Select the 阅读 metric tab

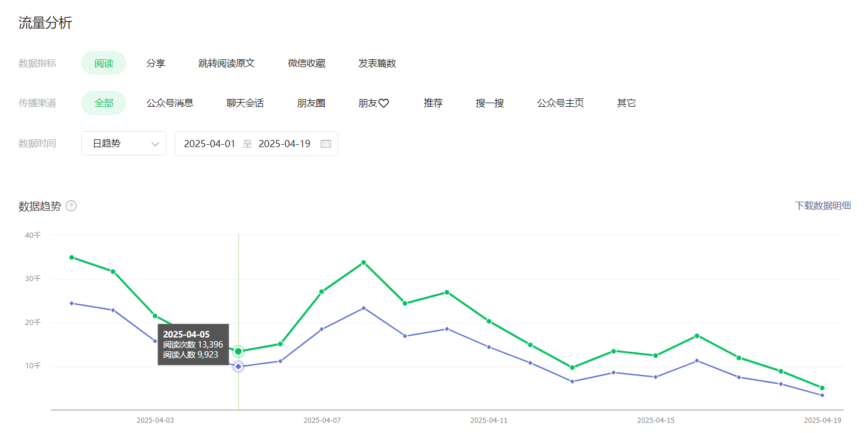point(104,63)
